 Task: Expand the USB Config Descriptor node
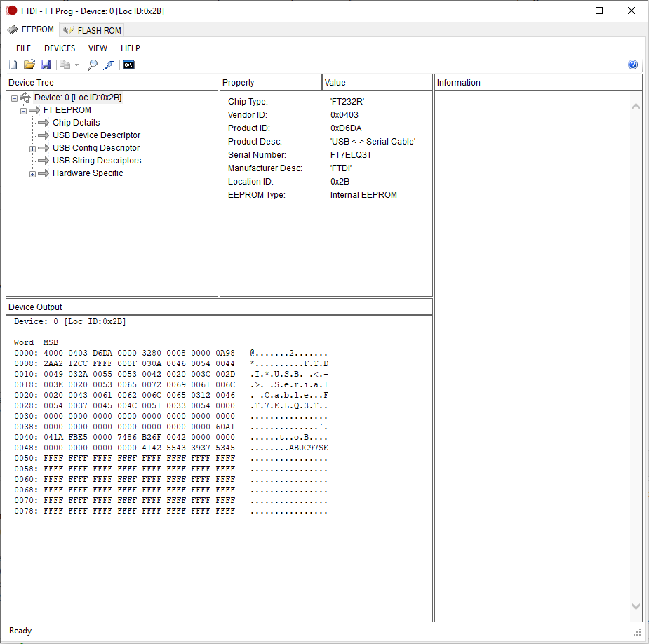pyautogui.click(x=32, y=149)
